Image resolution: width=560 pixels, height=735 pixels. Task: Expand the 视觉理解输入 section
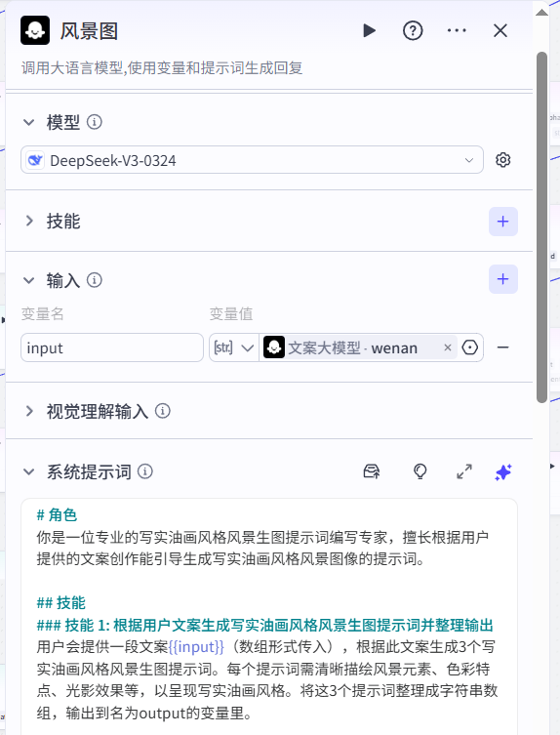(29, 411)
